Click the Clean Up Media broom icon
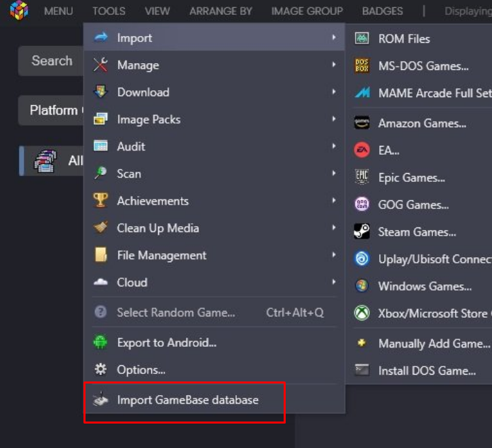The width and height of the screenshot is (492, 448). click(x=100, y=227)
